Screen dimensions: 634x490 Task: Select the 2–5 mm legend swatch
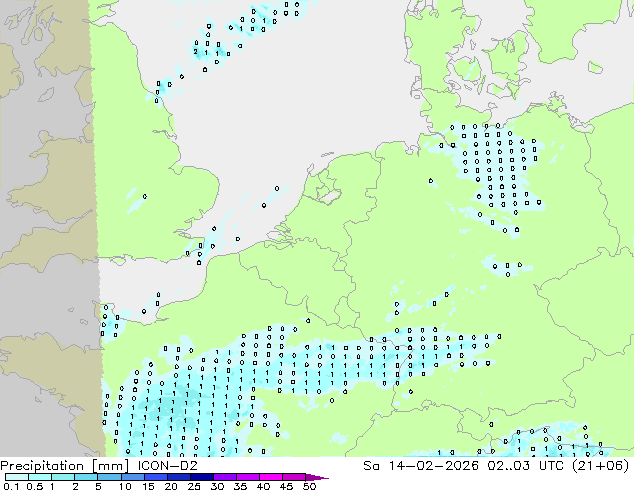click(x=86, y=477)
